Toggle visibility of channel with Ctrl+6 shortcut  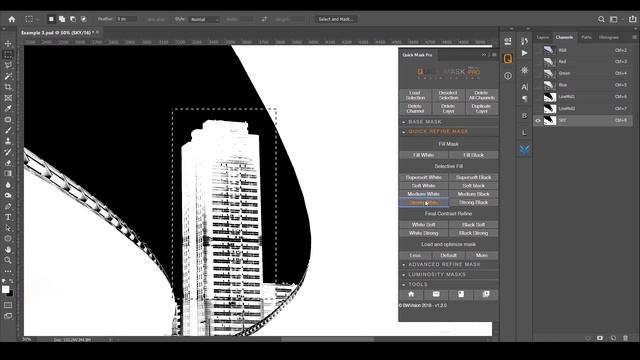point(538,97)
